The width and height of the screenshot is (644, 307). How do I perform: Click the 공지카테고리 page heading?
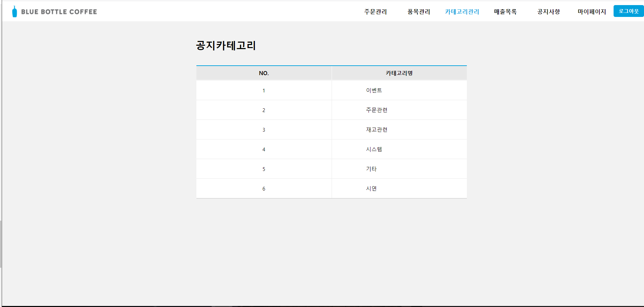(225, 46)
